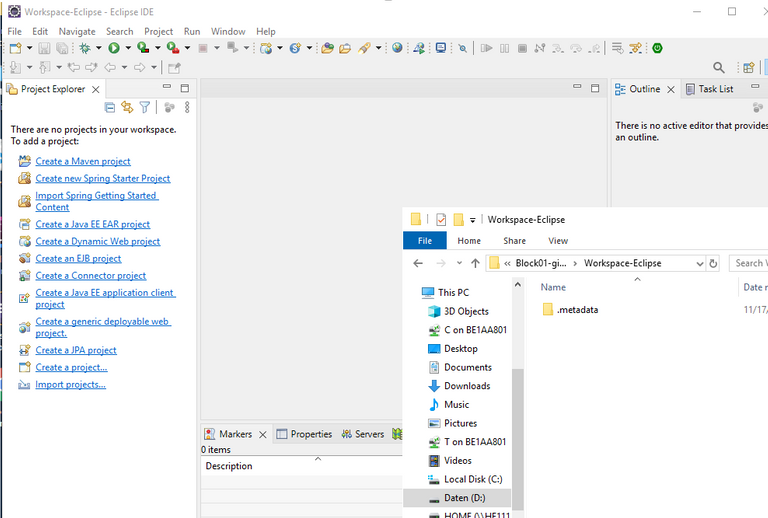
Task: Click Create new Spring Starter Project link
Action: coord(102,178)
